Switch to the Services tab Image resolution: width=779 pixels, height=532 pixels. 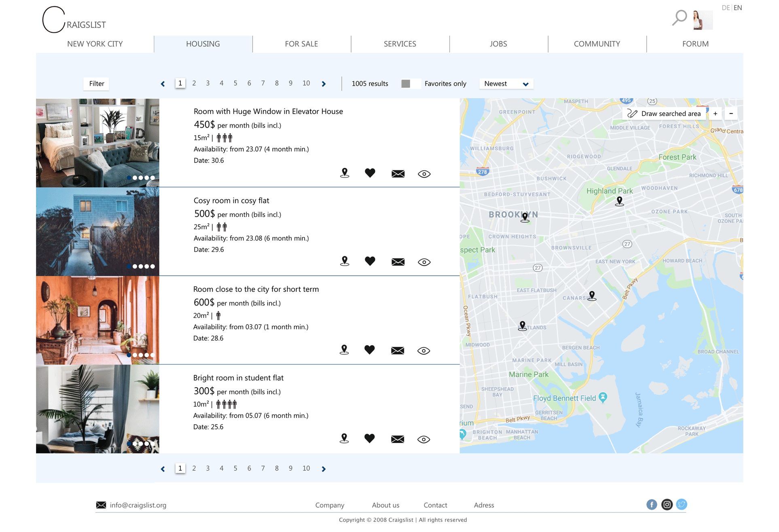(400, 44)
